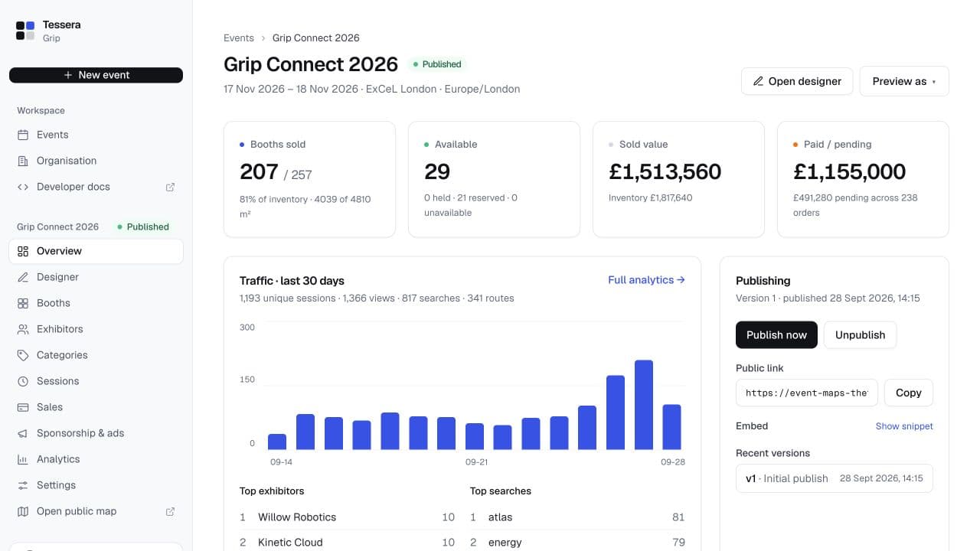
Task: Select the Sessions menu item
Action: click(96, 381)
